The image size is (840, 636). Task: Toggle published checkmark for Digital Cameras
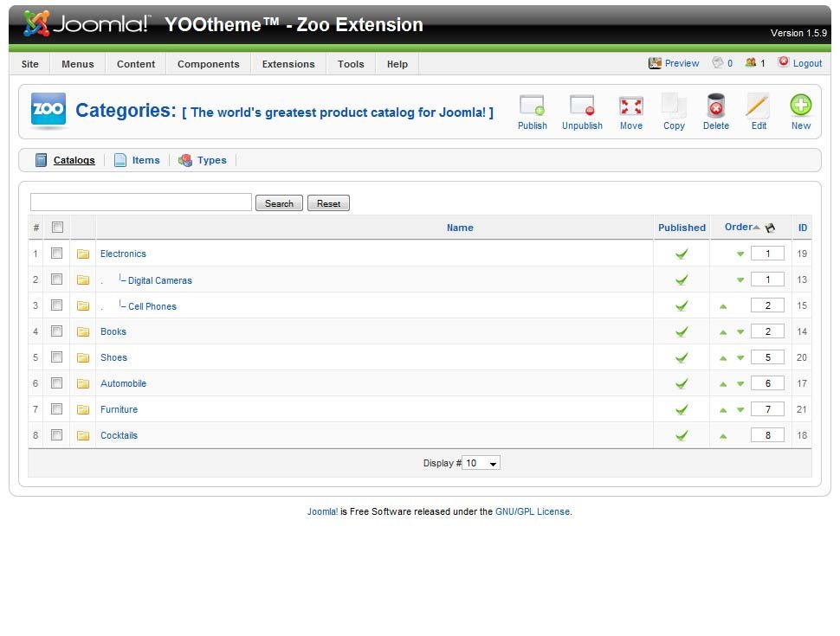click(x=682, y=279)
